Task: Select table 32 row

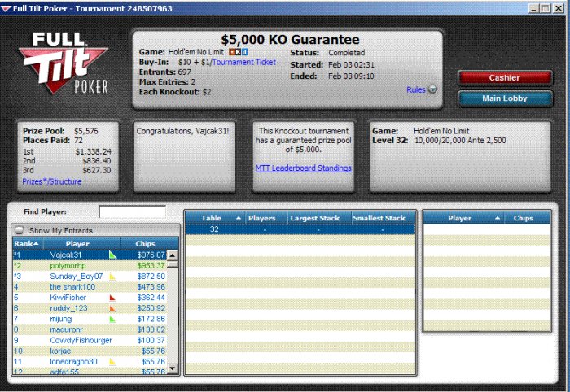Action: [x=300, y=229]
